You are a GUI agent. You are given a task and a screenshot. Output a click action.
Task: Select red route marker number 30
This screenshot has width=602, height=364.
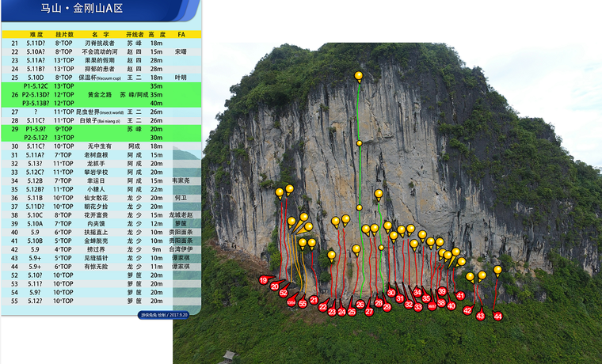[391, 293]
